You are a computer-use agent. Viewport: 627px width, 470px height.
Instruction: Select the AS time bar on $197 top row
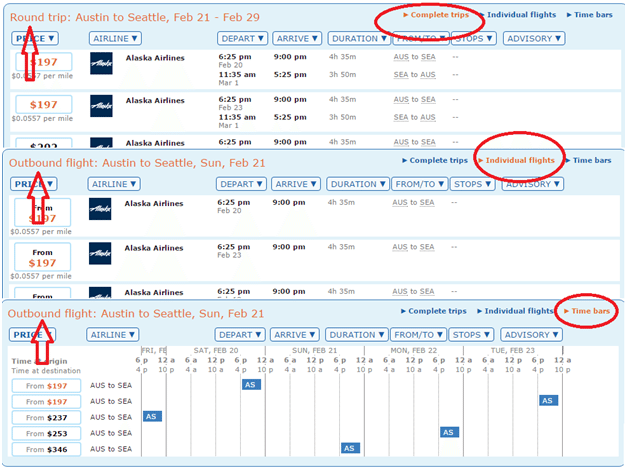(x=252, y=385)
